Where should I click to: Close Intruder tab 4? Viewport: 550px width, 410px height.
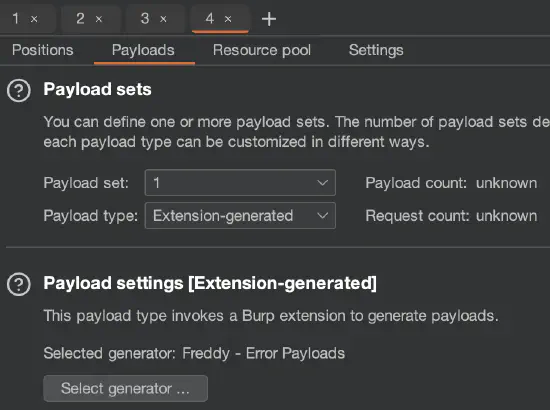[228, 19]
